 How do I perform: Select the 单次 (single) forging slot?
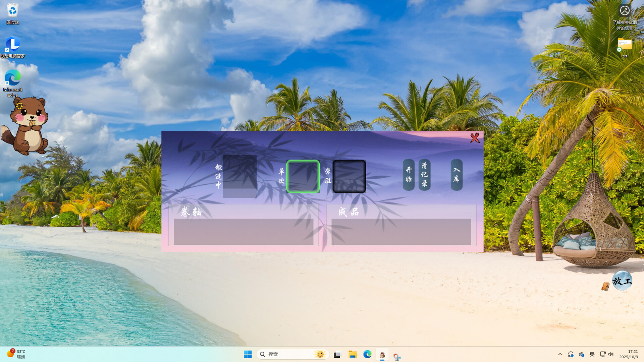click(303, 177)
